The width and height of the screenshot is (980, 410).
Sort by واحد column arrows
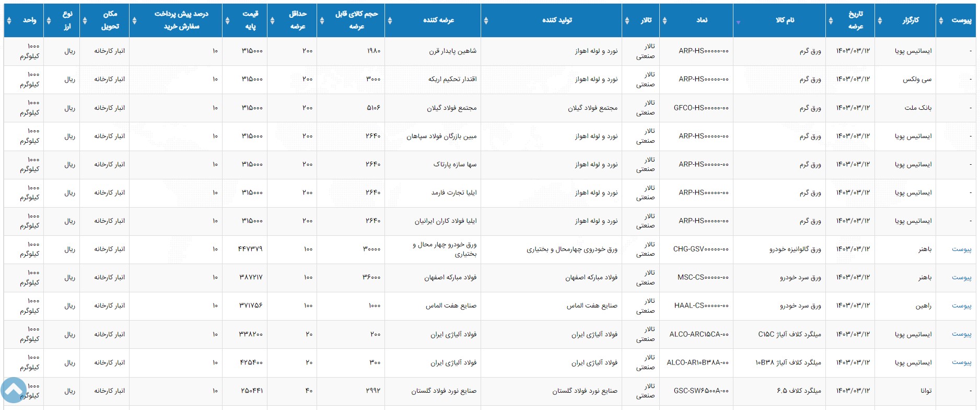[9, 20]
